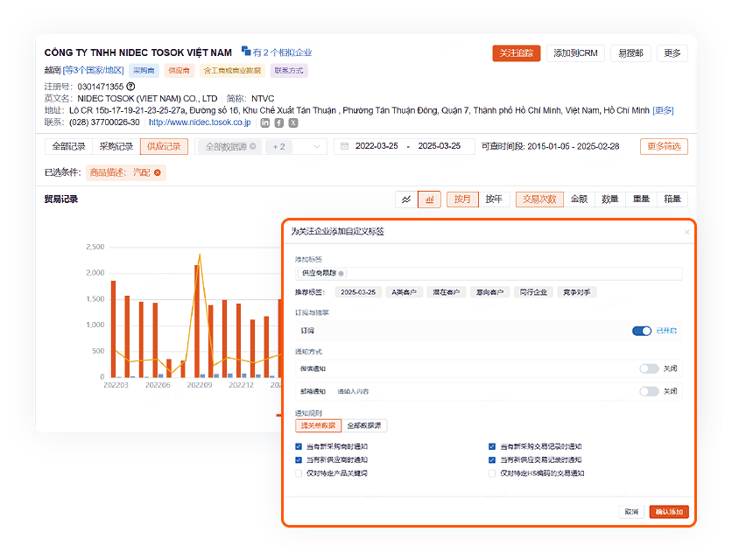Click the 确认添加 button

point(669,512)
